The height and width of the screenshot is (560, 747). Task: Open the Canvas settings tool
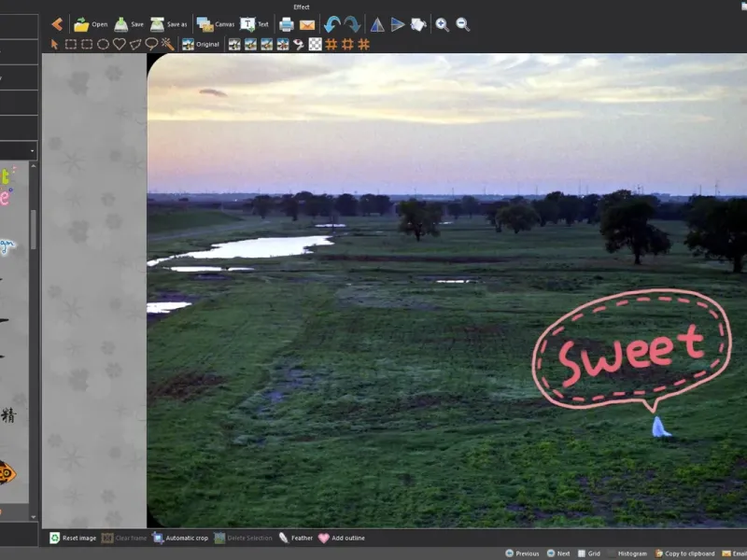click(x=215, y=24)
